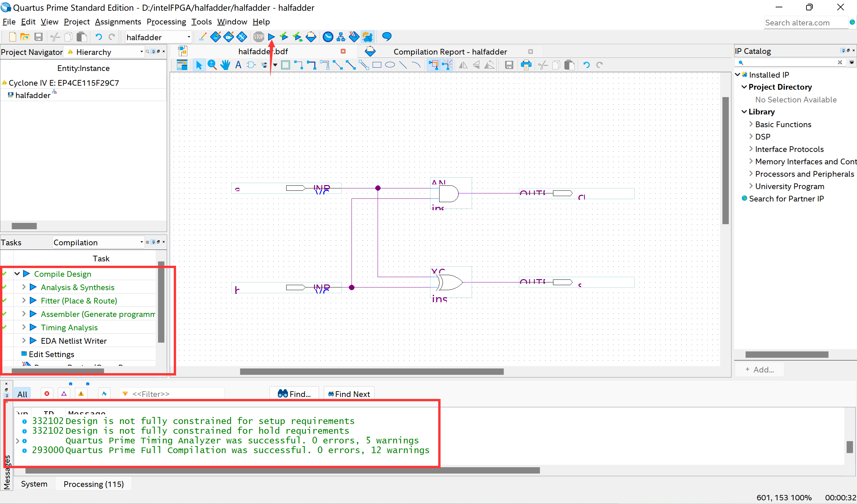Click the Stop compilation icon
Image resolution: width=857 pixels, height=504 pixels.
coord(259,37)
